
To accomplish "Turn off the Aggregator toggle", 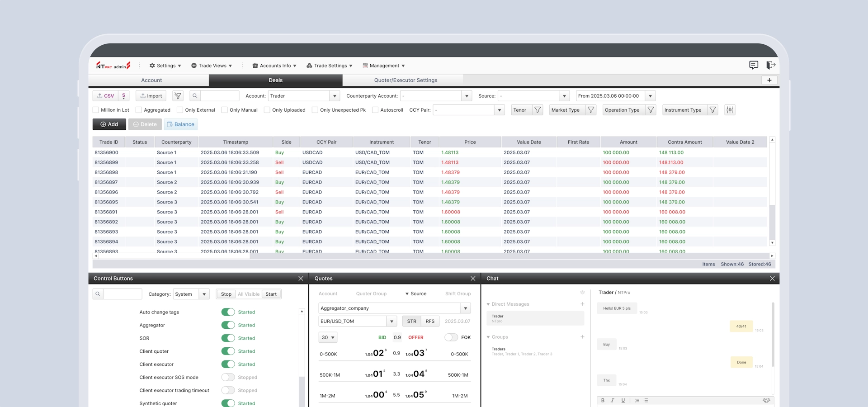I will tap(228, 325).
